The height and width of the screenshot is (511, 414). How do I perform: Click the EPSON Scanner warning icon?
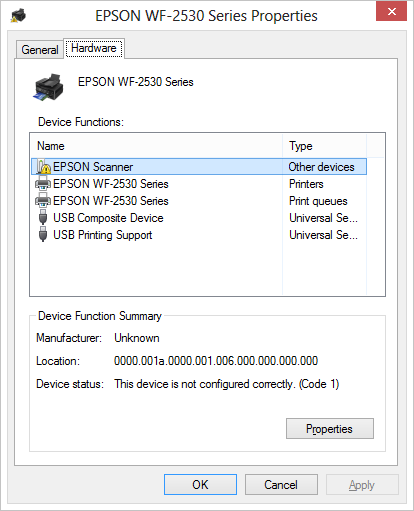tap(43, 167)
